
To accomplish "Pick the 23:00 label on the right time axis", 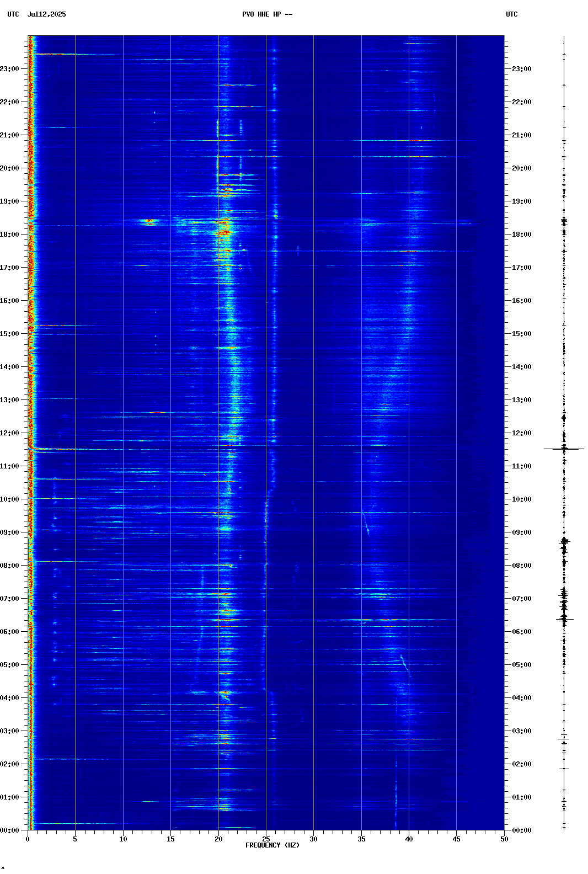I will point(522,69).
